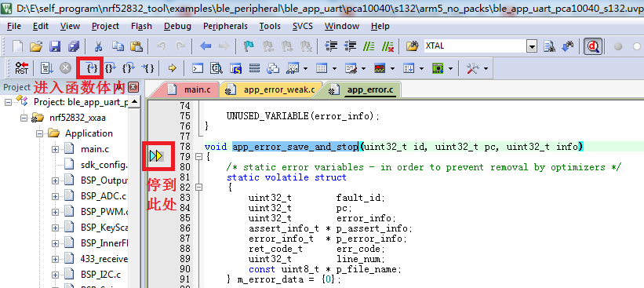Stop program execution icon
The width and height of the screenshot is (644, 288).
tap(65, 67)
